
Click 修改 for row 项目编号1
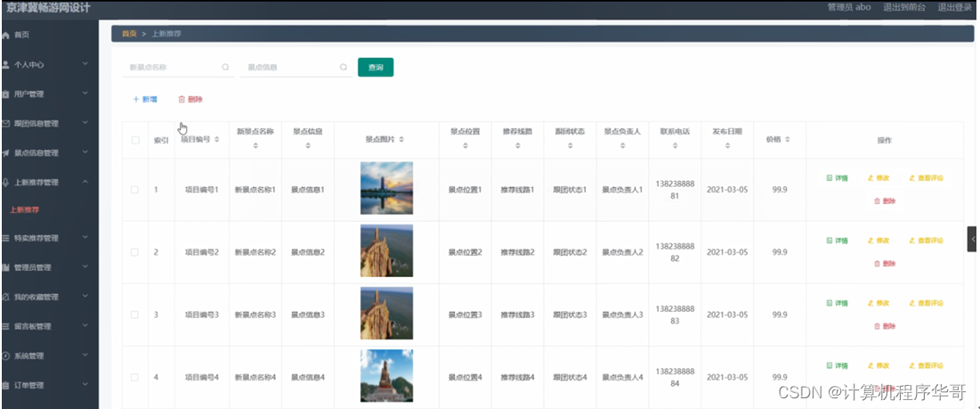(879, 178)
